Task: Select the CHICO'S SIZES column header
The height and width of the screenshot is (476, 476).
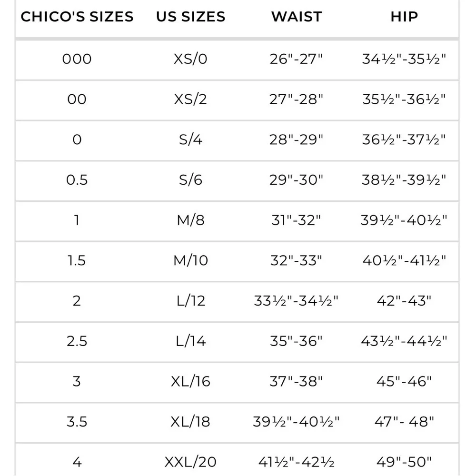Action: point(77,16)
